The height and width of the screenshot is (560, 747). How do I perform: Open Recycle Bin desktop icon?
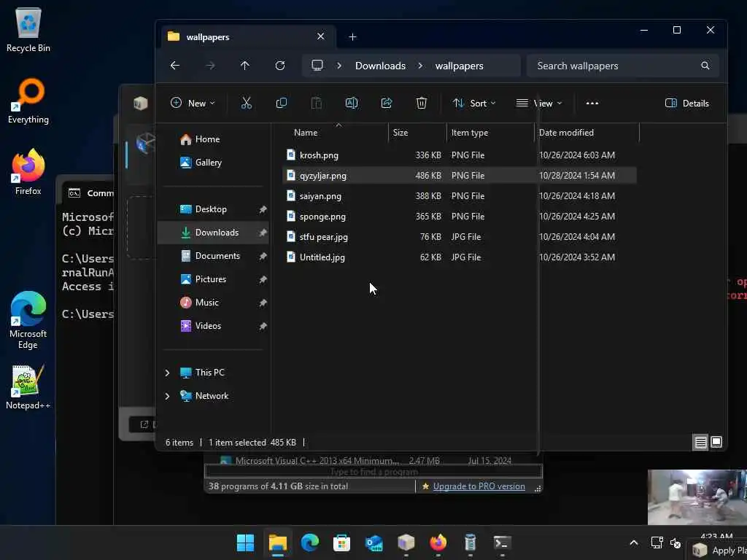(28, 29)
